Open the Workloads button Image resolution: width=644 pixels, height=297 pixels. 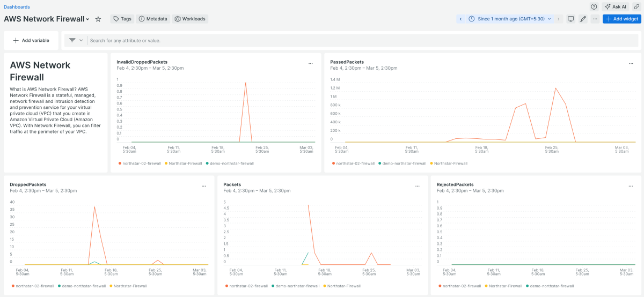(190, 19)
